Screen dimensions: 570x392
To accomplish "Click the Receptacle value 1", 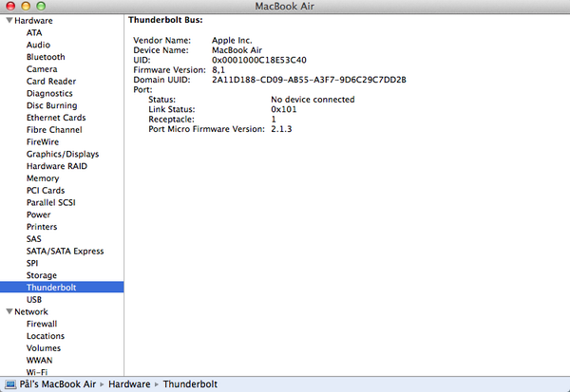I will point(274,120).
